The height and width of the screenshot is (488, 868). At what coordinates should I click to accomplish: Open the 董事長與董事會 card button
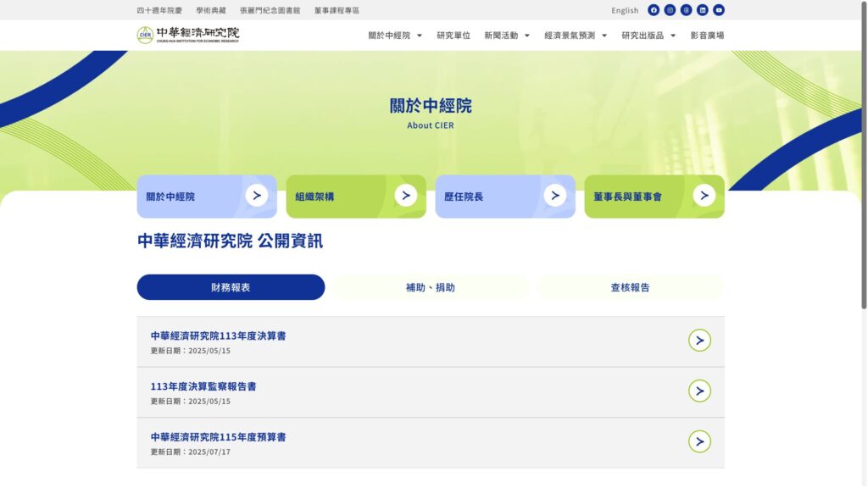[654, 197]
